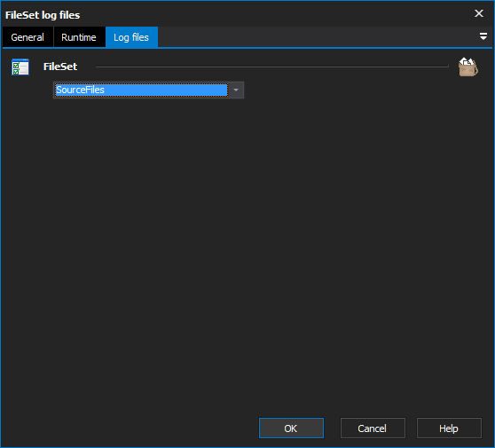Click the Cancel button
This screenshot has width=495, height=448.
coord(373,428)
